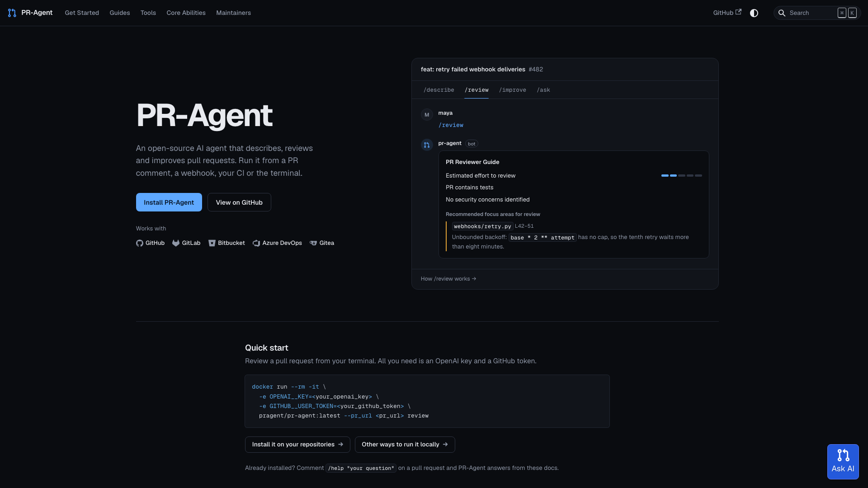Click the Gitea cup icon
868x488 pixels.
(313, 243)
